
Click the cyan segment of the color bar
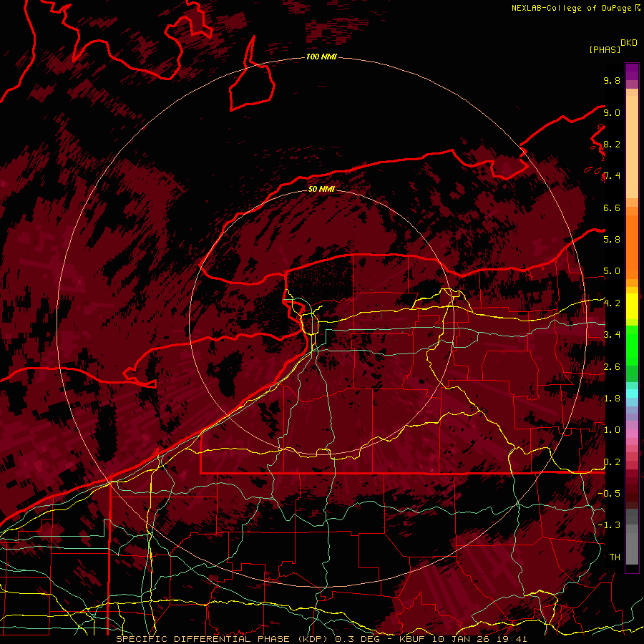coord(632,393)
